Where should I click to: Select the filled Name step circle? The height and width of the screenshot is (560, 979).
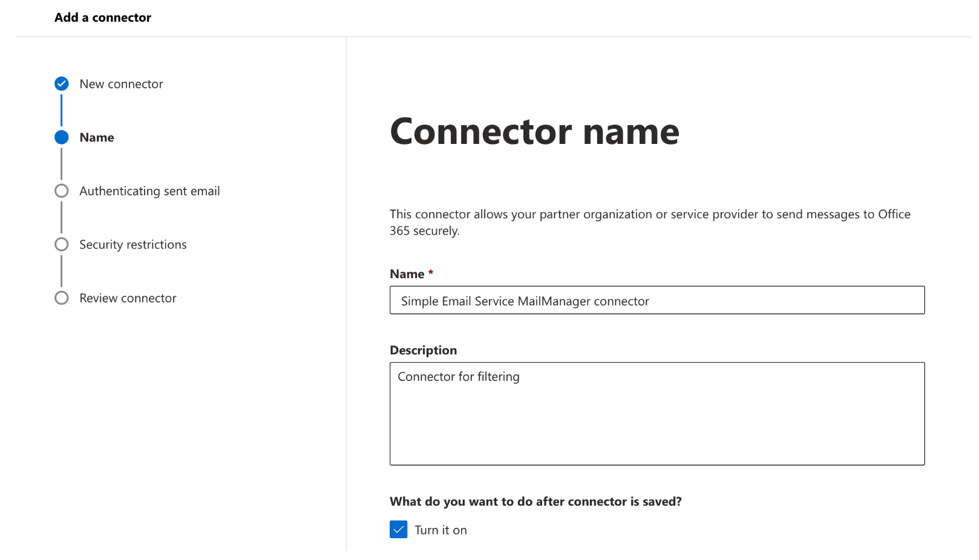click(x=61, y=137)
